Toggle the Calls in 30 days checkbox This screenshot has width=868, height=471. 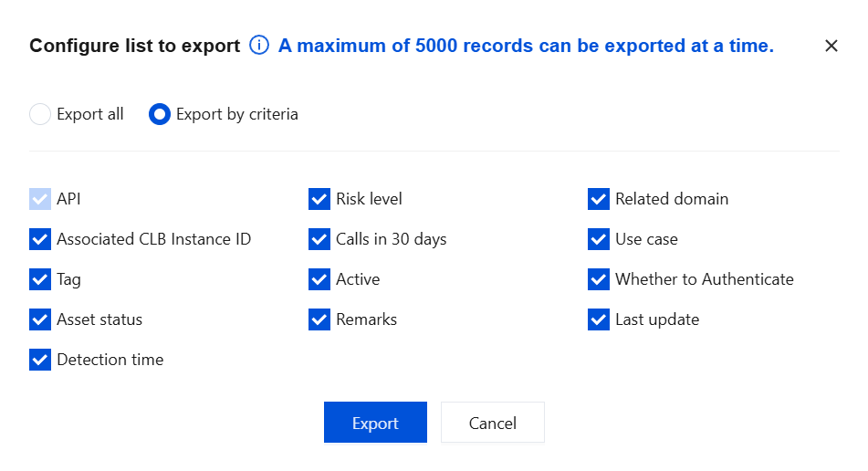coord(319,239)
